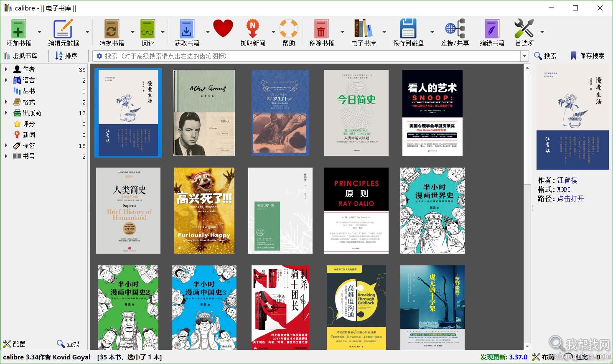Click the 保存搜索 saved search button
The image size is (613, 364).
pos(588,56)
